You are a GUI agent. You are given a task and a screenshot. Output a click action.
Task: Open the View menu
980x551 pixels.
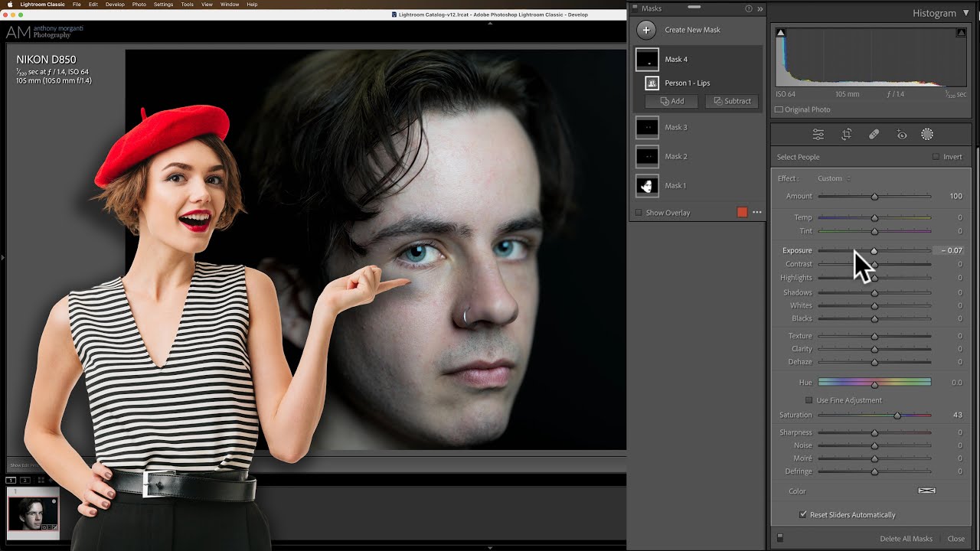207,5
